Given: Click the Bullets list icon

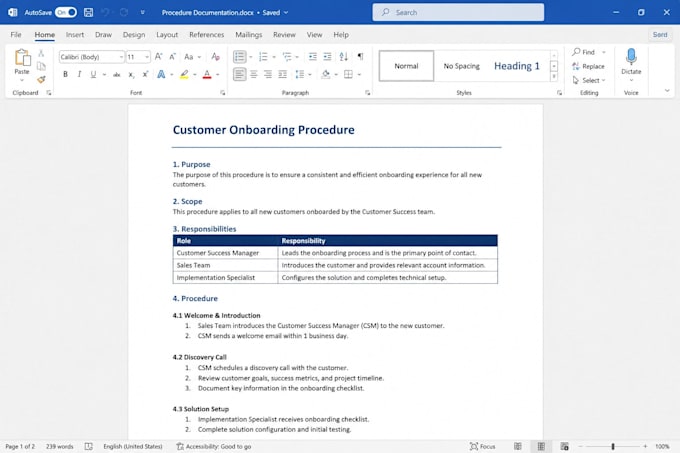Looking at the screenshot, I should 239,57.
